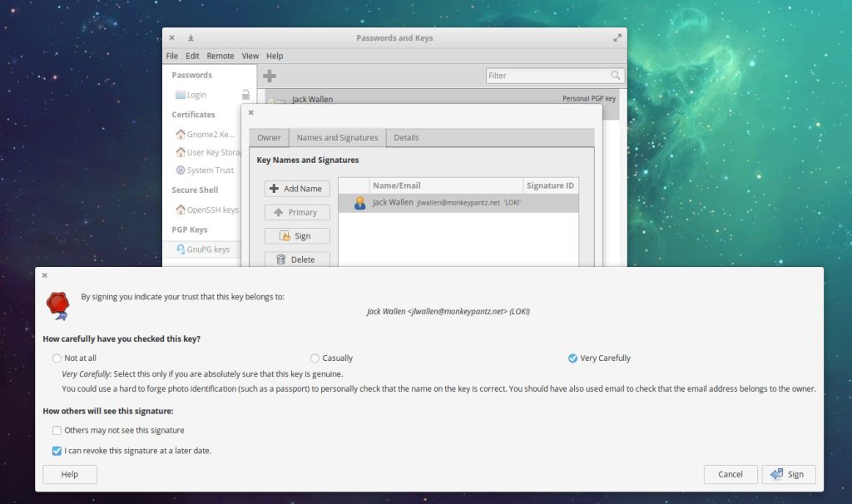Select the 'Very Carefully' radio option
The height and width of the screenshot is (504, 852).
(572, 358)
